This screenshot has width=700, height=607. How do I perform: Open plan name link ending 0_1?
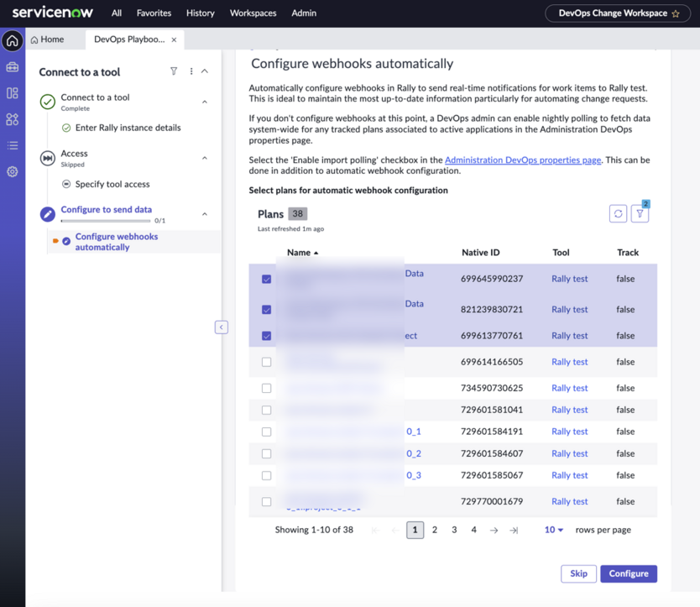click(414, 432)
